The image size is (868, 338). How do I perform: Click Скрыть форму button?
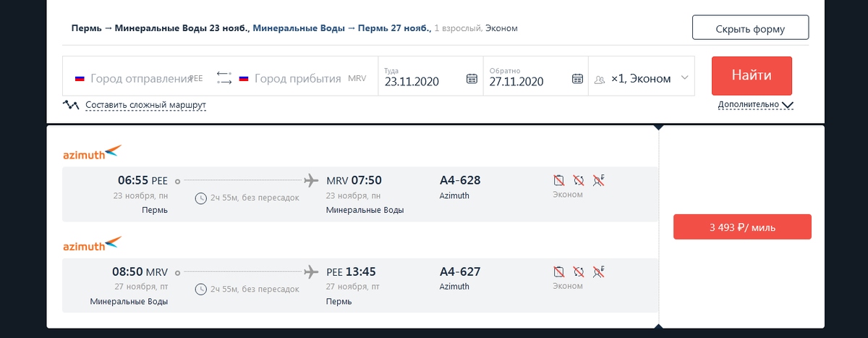click(750, 28)
